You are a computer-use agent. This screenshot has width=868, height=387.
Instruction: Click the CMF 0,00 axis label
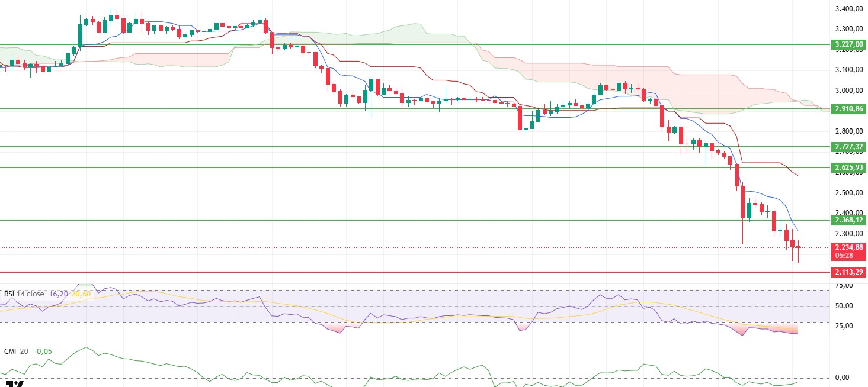point(844,378)
